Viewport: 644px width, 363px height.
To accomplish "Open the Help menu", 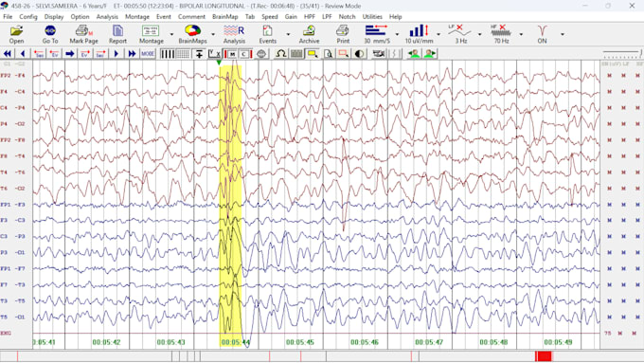I will pyautogui.click(x=395, y=17).
